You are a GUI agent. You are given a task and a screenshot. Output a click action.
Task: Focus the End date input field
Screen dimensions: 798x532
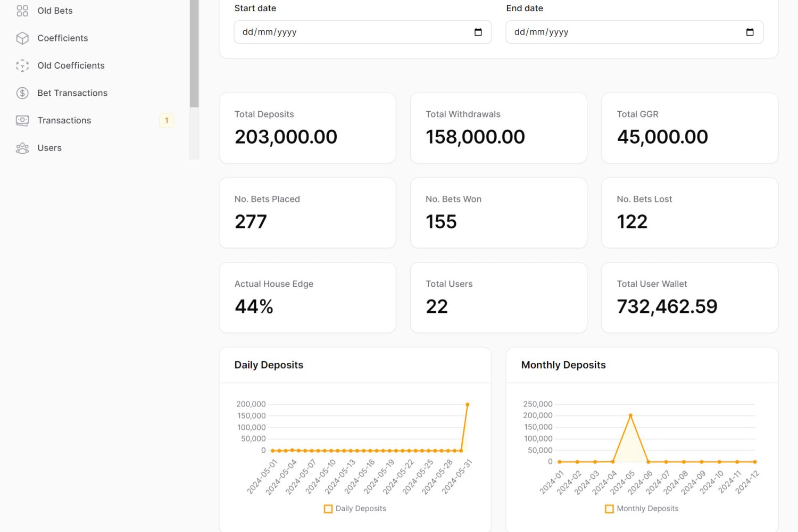pyautogui.click(x=634, y=32)
